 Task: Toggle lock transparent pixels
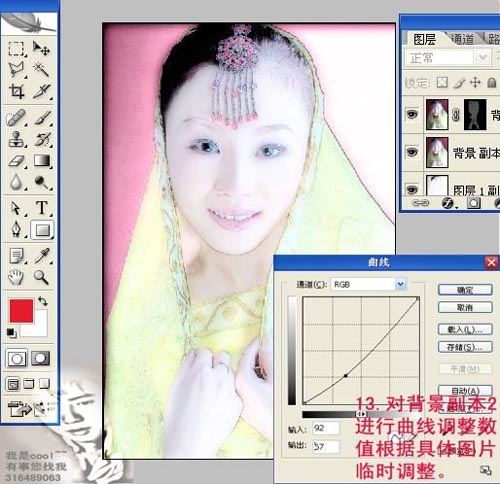(x=442, y=82)
